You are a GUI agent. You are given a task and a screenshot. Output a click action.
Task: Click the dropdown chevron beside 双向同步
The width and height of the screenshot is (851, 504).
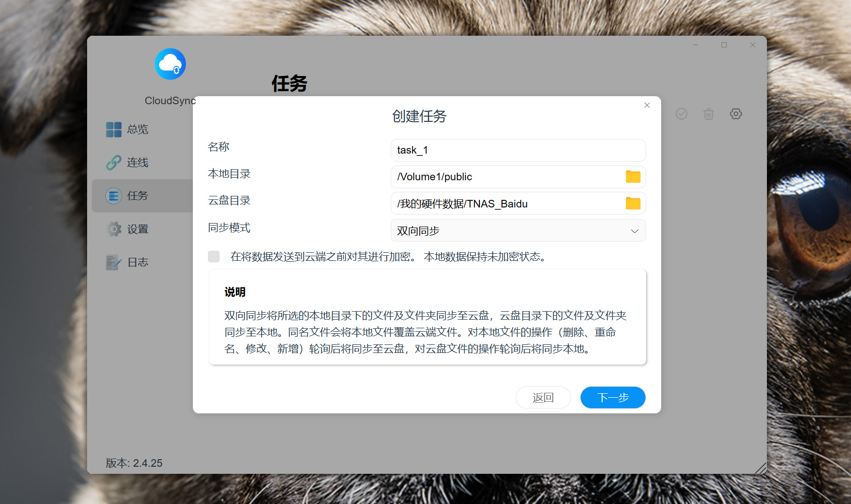(x=634, y=231)
